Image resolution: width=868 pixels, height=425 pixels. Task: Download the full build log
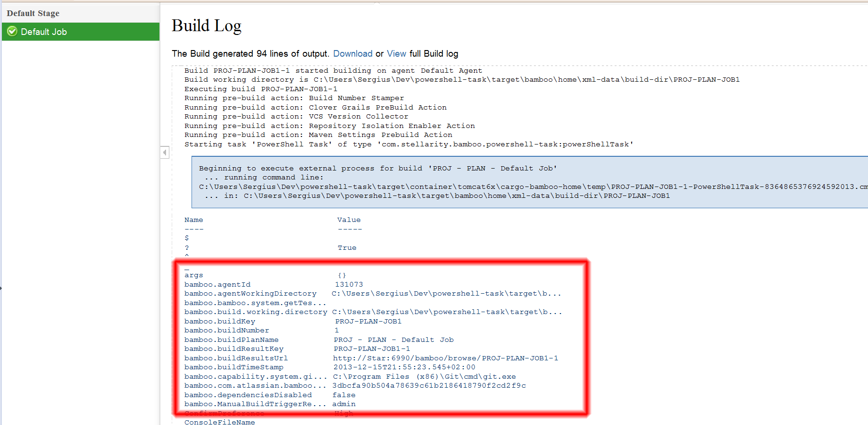pos(353,54)
